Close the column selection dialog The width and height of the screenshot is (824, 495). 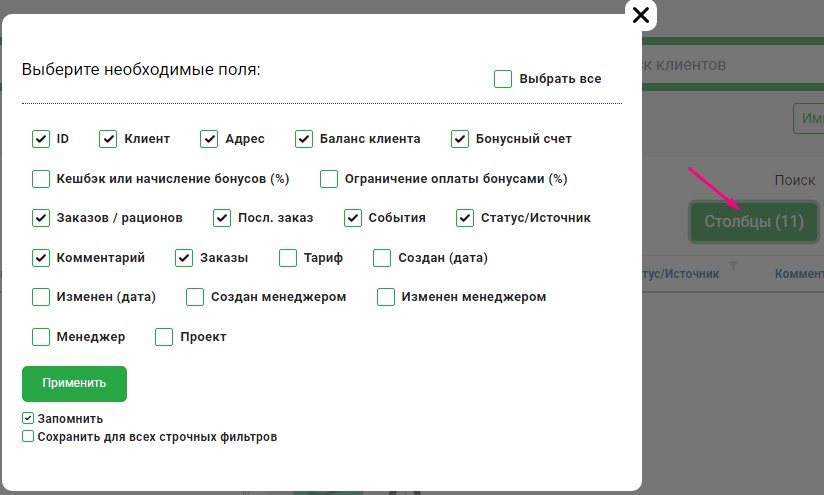pos(641,14)
